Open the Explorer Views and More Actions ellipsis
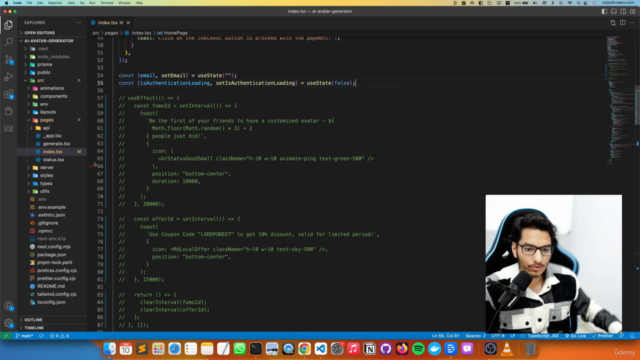The image size is (640, 360). [78, 22]
